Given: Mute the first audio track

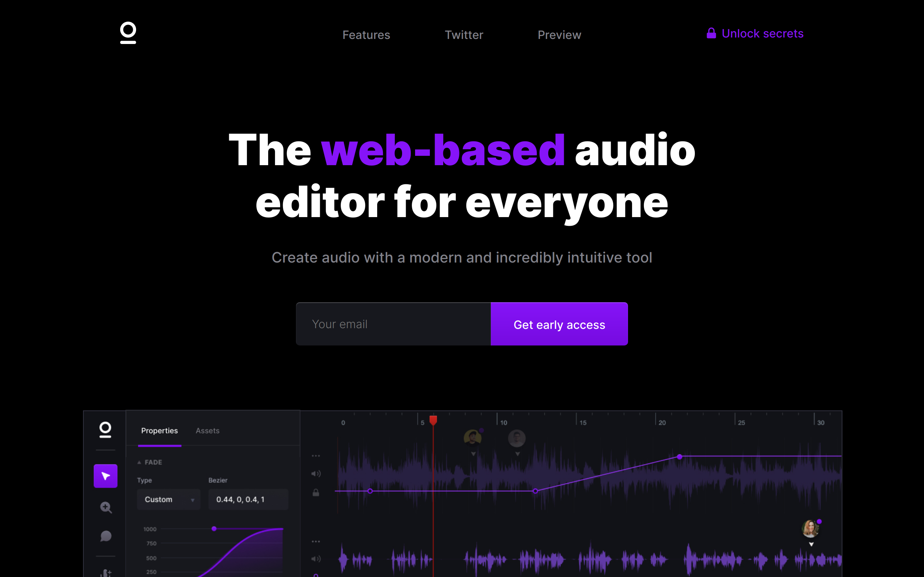Looking at the screenshot, I should 316,474.
